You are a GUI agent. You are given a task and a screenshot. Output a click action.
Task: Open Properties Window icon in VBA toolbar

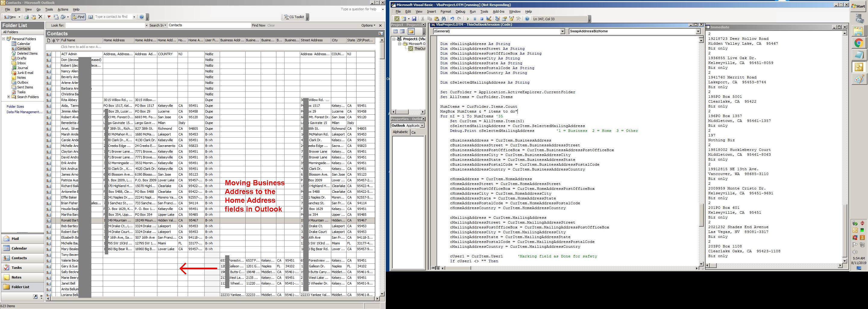(x=505, y=19)
